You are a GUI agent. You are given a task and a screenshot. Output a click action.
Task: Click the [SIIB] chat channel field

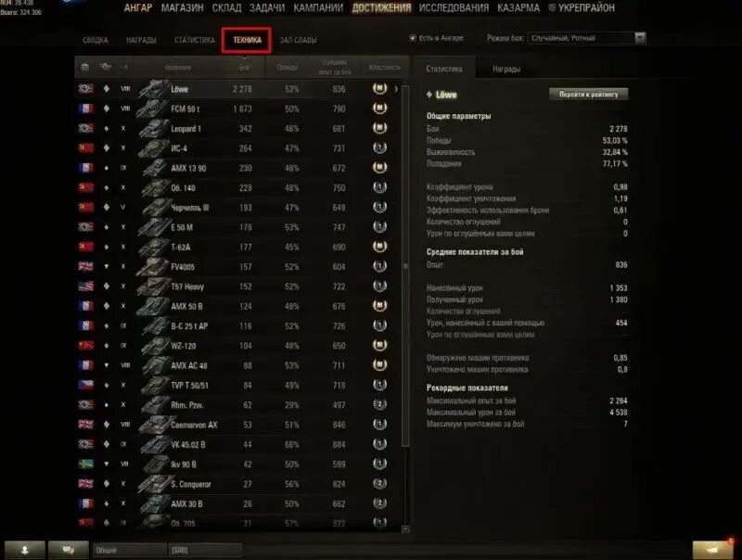pos(205,550)
